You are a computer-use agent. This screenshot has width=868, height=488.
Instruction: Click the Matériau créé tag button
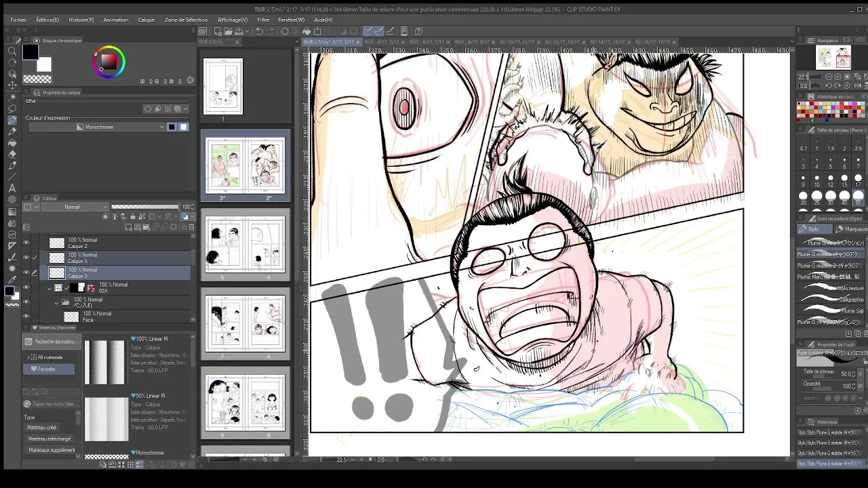click(42, 428)
